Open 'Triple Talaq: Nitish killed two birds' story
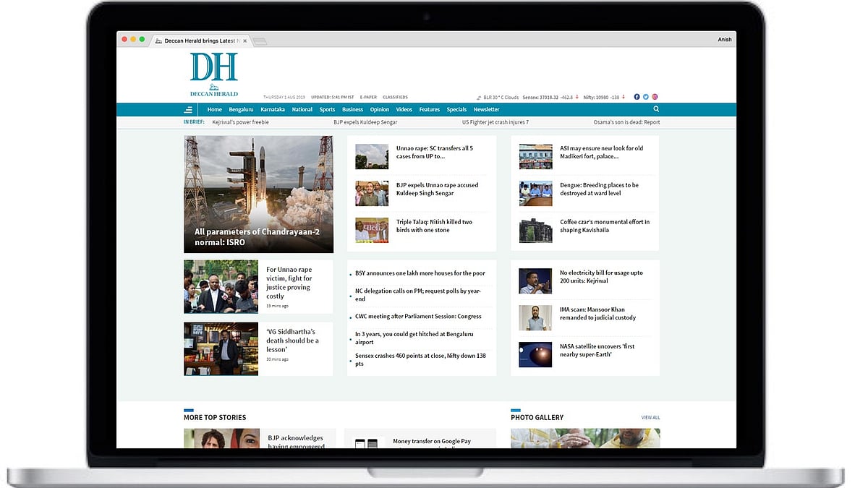868x488 pixels. (x=434, y=226)
